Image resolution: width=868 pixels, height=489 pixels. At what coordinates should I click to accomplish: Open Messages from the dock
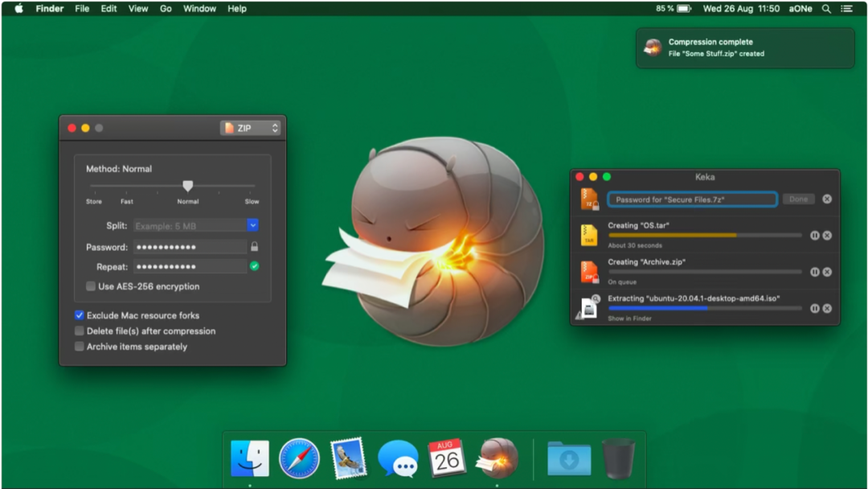pyautogui.click(x=398, y=458)
